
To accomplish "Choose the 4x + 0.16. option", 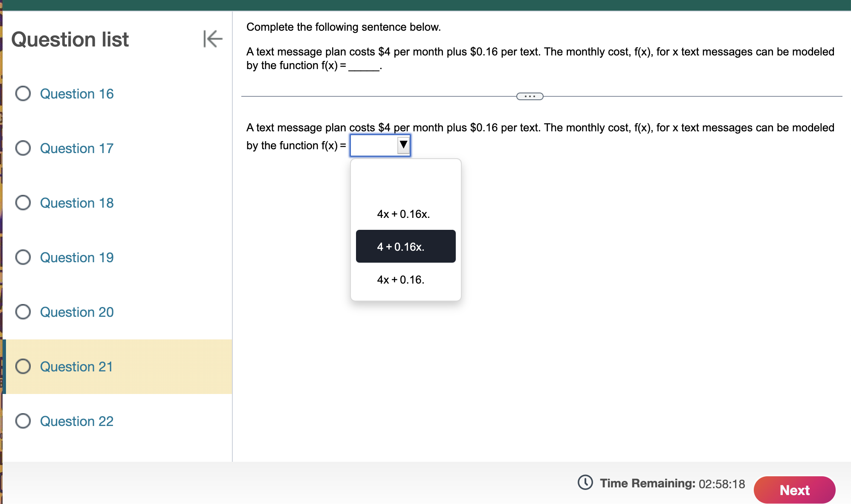I will click(401, 280).
